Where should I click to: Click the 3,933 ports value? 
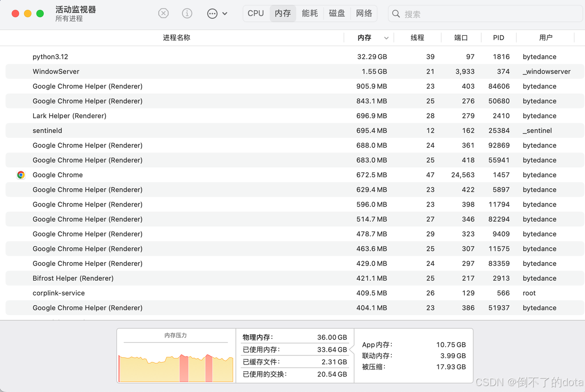(465, 71)
